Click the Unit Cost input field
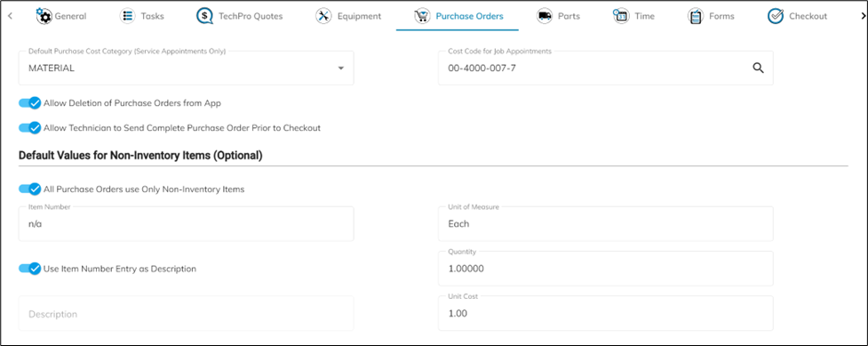 [x=606, y=313]
